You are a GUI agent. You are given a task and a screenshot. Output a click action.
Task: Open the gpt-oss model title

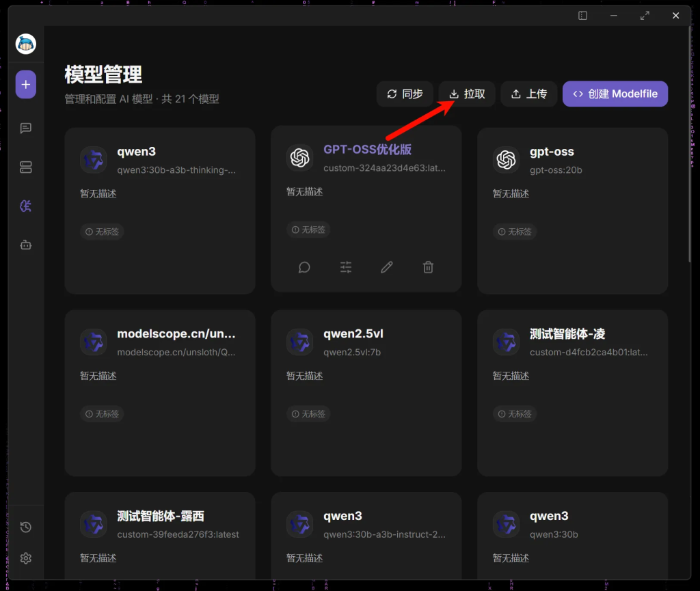[x=552, y=152]
